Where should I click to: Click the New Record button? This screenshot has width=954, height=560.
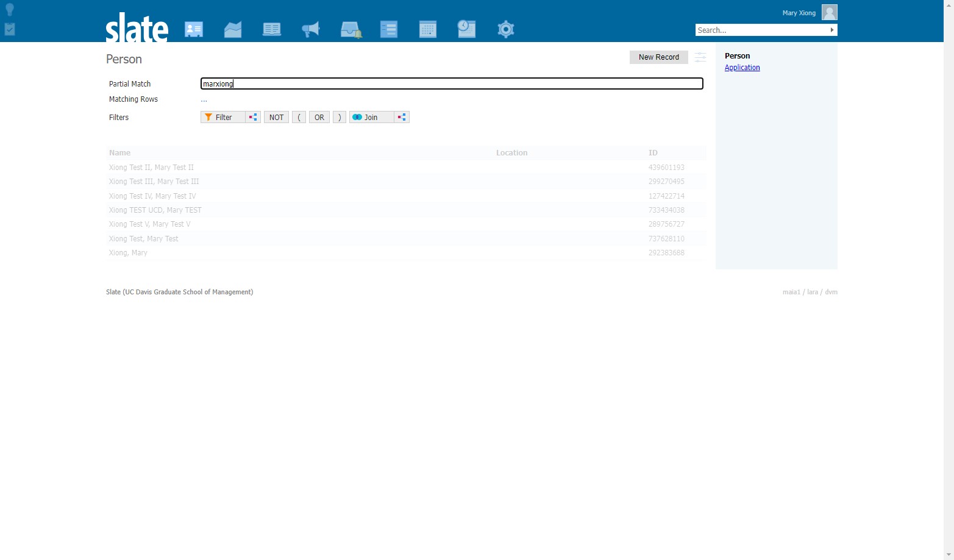(659, 57)
